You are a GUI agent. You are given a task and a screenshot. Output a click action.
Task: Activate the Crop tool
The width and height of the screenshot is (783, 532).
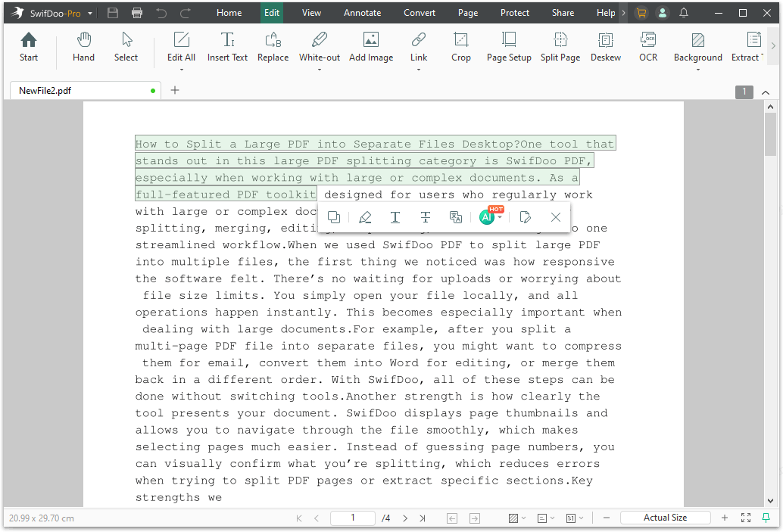(x=461, y=47)
